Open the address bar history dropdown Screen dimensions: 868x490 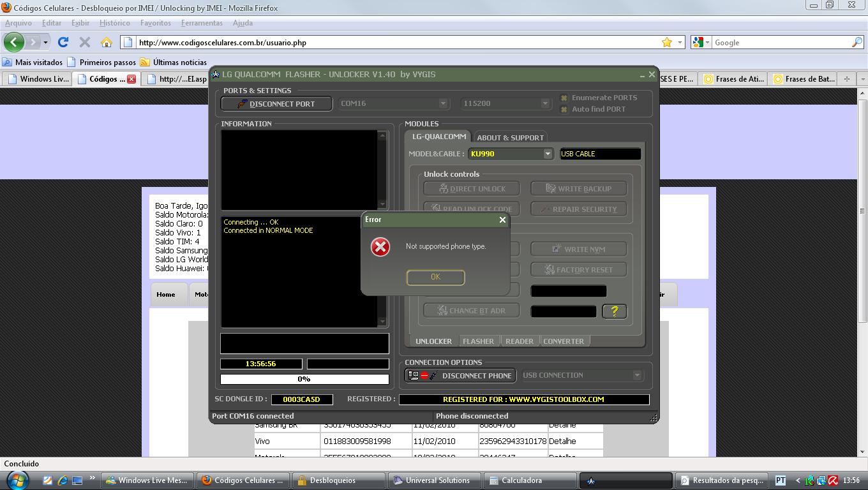click(x=680, y=43)
